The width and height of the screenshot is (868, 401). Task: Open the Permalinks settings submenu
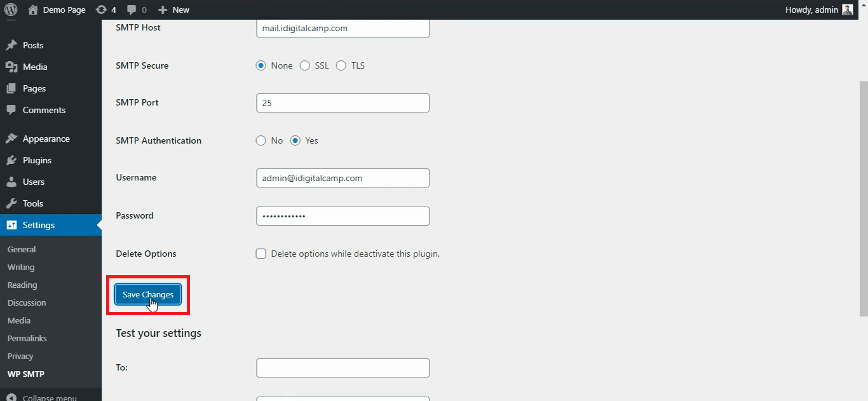pyautogui.click(x=27, y=338)
